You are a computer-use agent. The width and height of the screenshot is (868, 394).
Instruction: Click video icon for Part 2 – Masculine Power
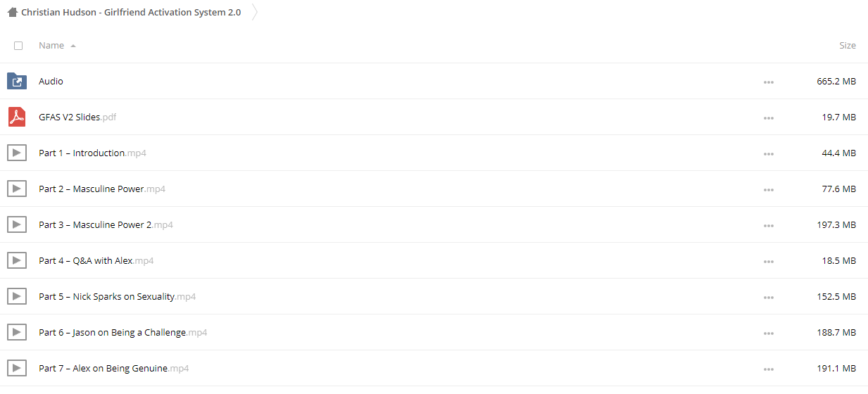[x=17, y=189]
